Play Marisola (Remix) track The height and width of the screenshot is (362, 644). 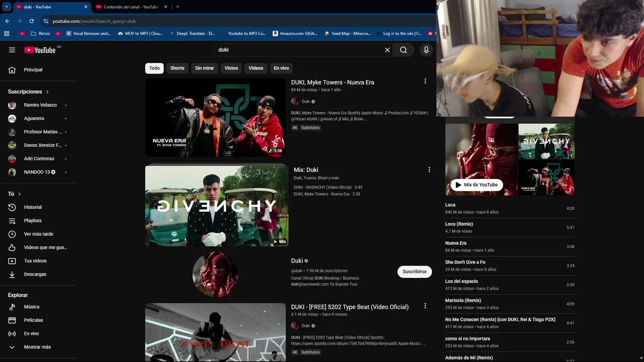point(510,304)
